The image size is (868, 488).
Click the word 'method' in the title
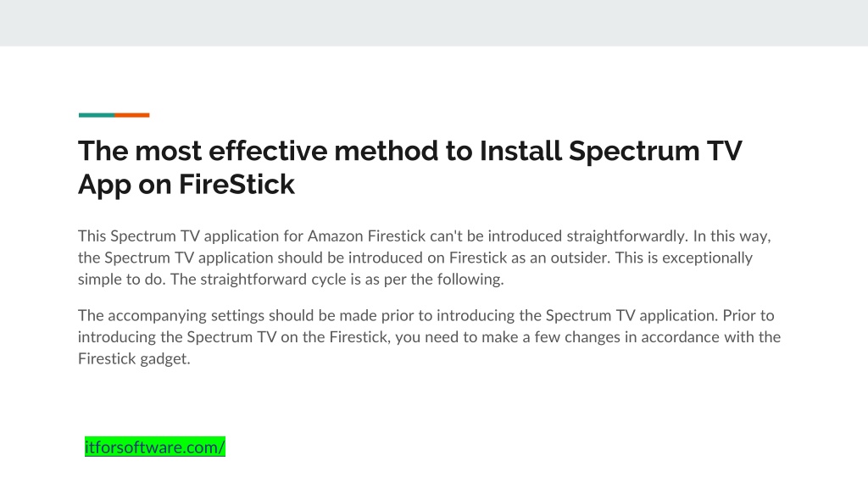(386, 151)
